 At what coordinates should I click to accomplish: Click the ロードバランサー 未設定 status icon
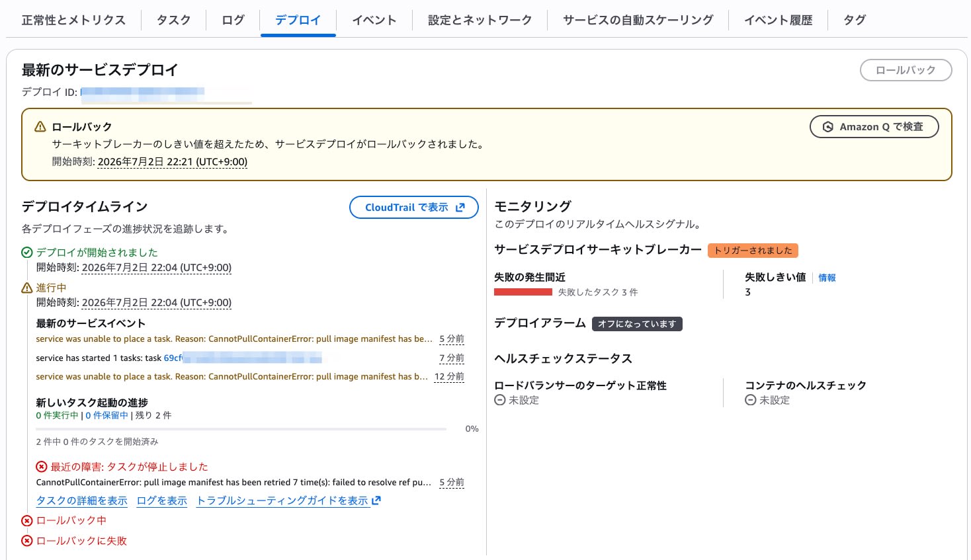pos(500,400)
